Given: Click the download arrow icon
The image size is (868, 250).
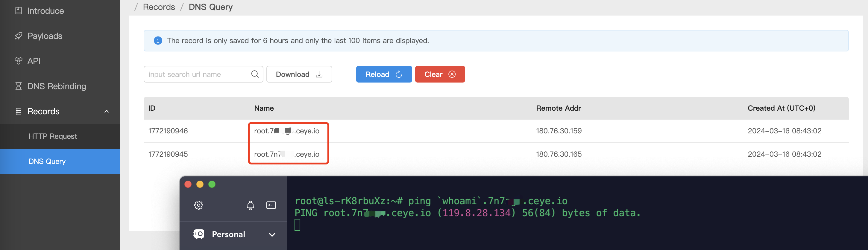Looking at the screenshot, I should coord(319,74).
